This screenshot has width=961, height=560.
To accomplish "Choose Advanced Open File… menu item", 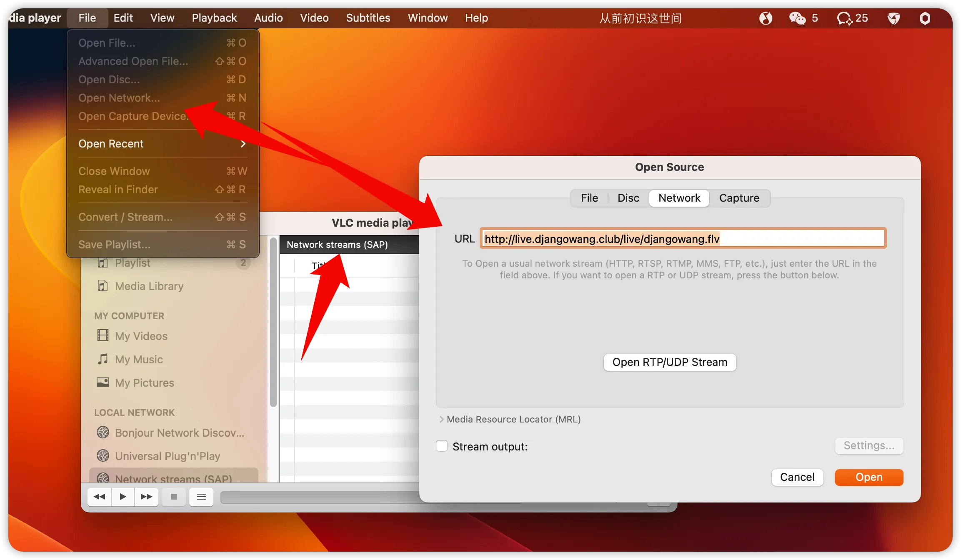I will point(163,61).
